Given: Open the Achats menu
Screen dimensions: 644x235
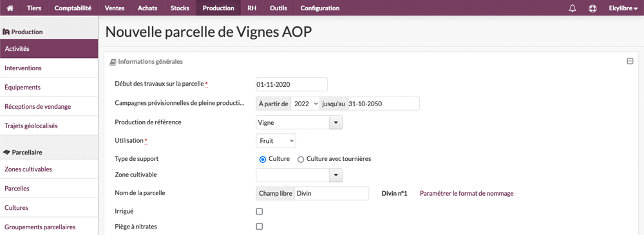Looking at the screenshot, I should [x=147, y=8].
